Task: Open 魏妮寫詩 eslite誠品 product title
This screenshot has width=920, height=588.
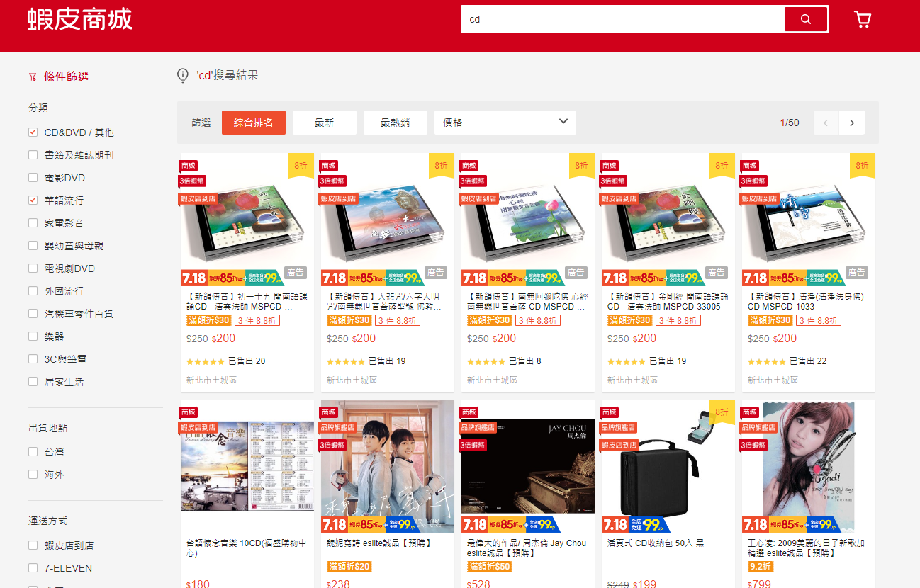Action: click(x=379, y=543)
